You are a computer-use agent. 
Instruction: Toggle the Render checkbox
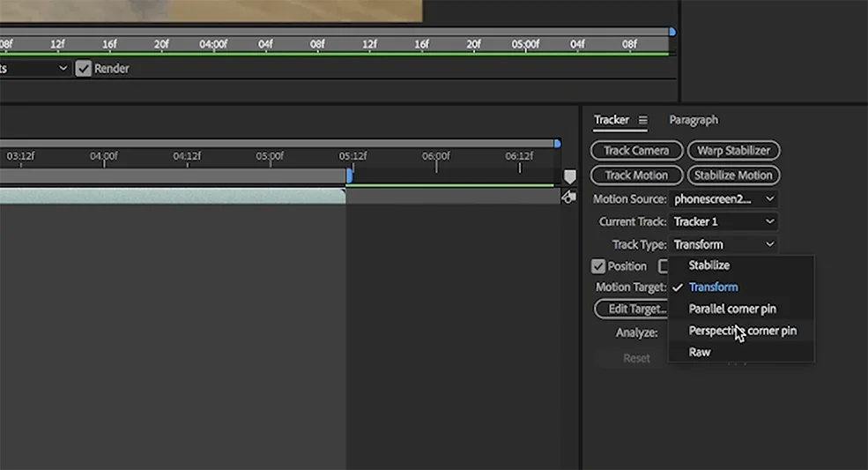click(83, 68)
